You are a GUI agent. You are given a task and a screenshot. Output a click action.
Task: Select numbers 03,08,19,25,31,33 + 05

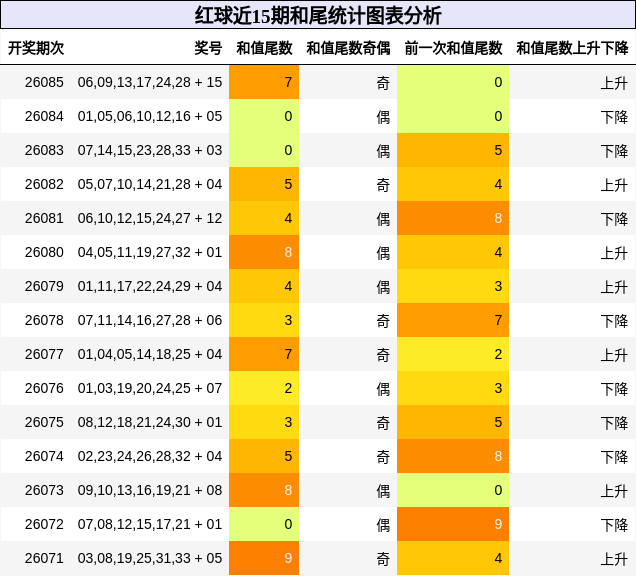[x=150, y=559]
